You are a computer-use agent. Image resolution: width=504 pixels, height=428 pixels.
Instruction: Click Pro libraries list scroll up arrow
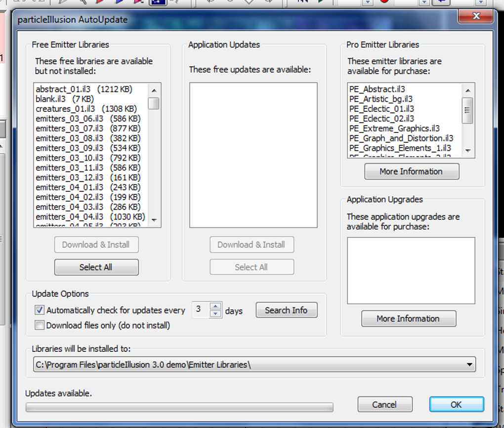467,90
